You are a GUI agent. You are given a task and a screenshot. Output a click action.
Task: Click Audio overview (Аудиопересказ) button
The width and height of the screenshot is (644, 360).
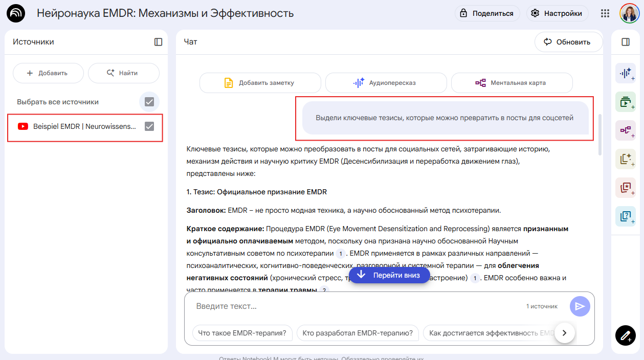(386, 83)
